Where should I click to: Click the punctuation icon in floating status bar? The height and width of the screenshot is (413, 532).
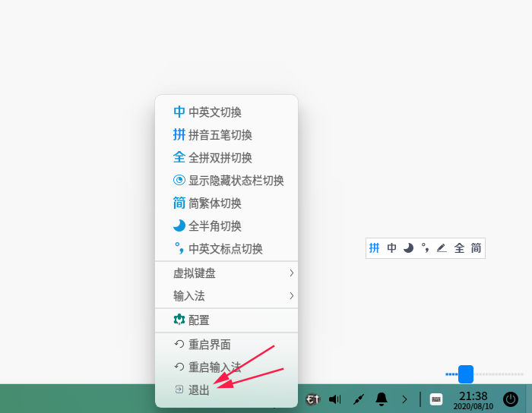(x=425, y=248)
